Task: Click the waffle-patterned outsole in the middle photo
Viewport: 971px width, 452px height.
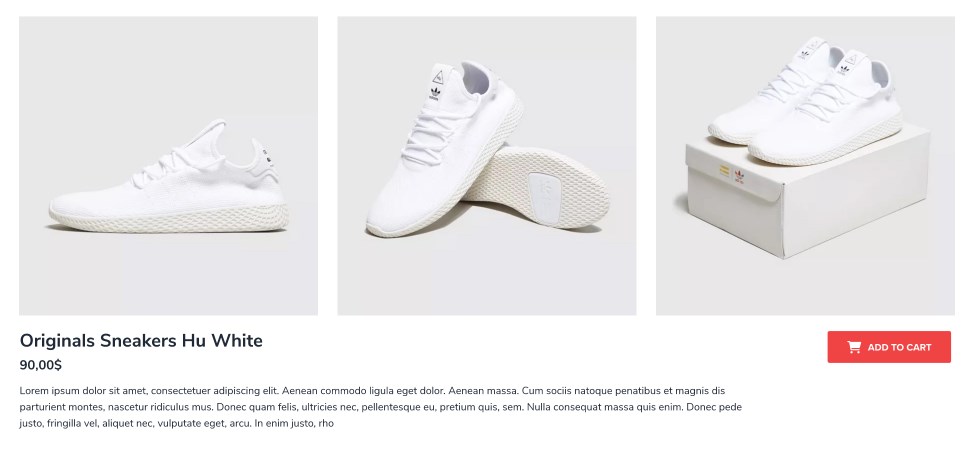Action: 536,188
